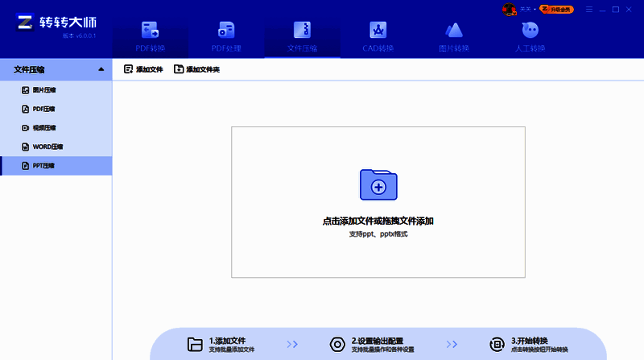This screenshot has width=644, height=360.
Task: Click the 点击添加文件或拖拽文件添加 text
Action: (x=378, y=221)
